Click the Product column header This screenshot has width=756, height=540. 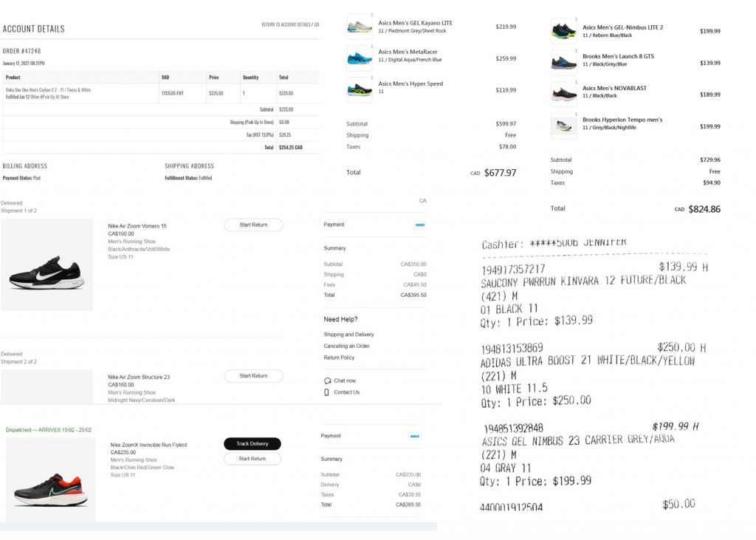(x=13, y=78)
